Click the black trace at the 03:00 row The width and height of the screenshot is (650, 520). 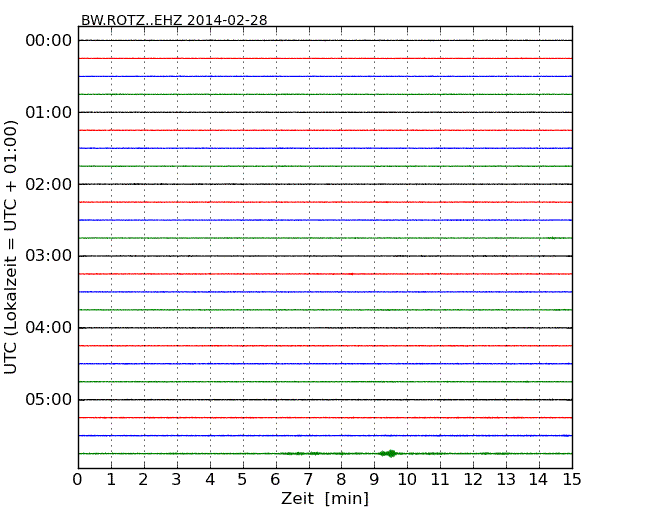pyautogui.click(x=325, y=256)
